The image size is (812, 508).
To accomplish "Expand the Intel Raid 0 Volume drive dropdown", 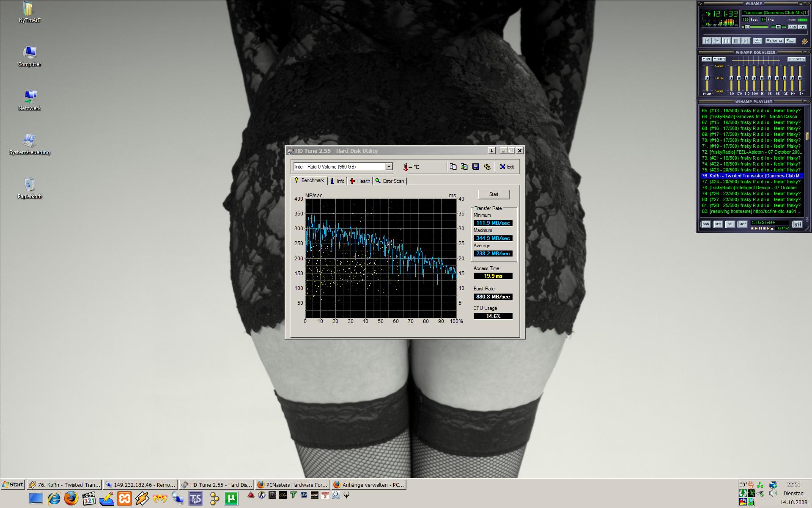I will pos(389,167).
